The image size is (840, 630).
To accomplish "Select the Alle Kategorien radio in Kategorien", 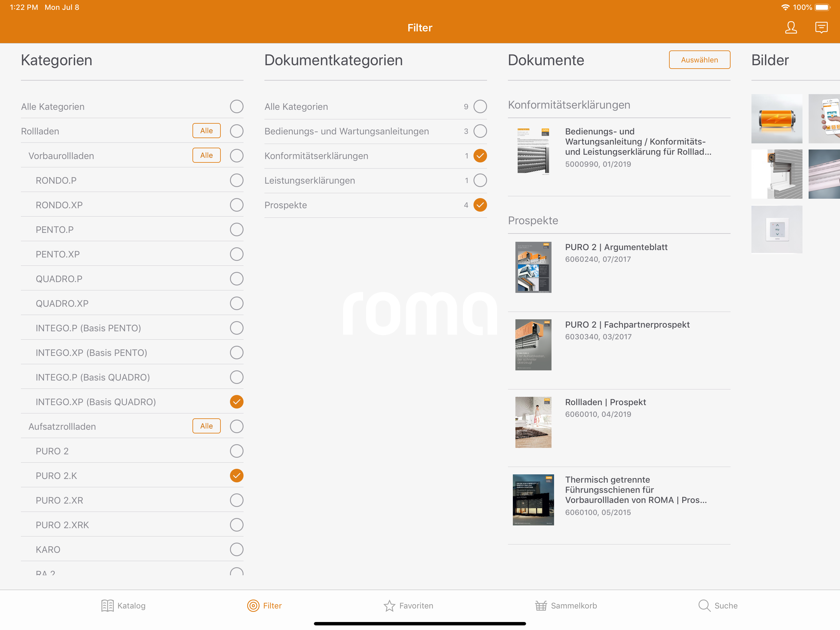I will point(236,106).
